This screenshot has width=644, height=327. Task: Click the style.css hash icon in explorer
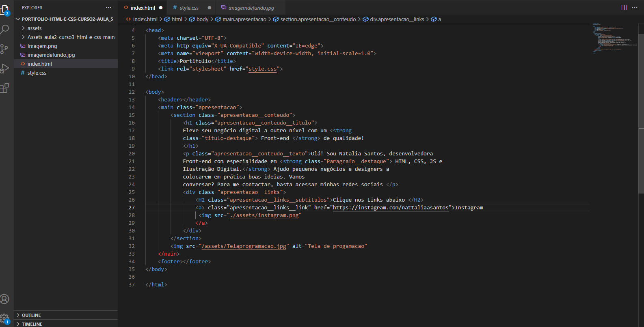pos(23,73)
